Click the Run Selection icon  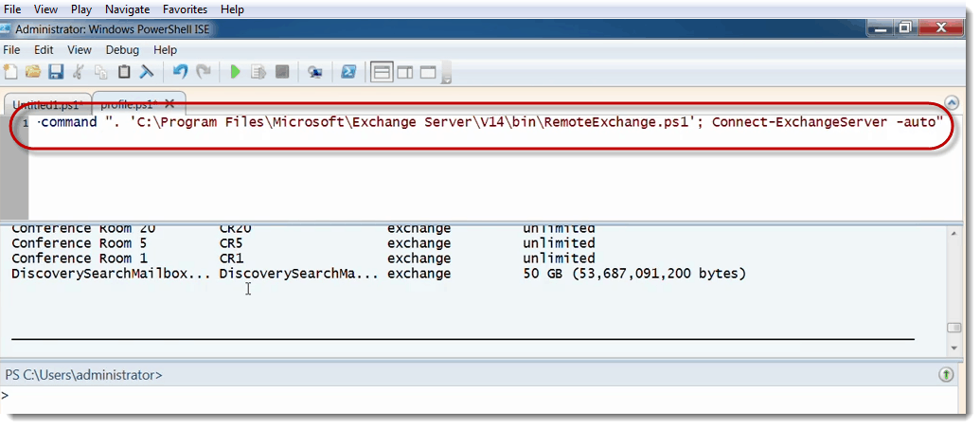point(258,73)
